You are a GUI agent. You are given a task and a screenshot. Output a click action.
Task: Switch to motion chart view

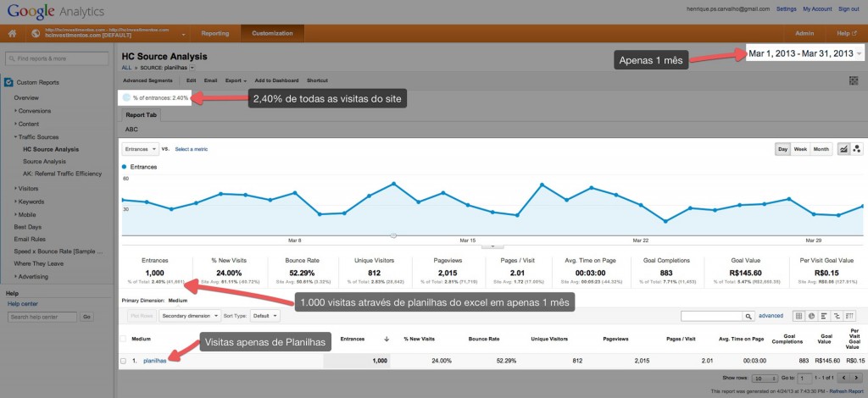pos(858,149)
